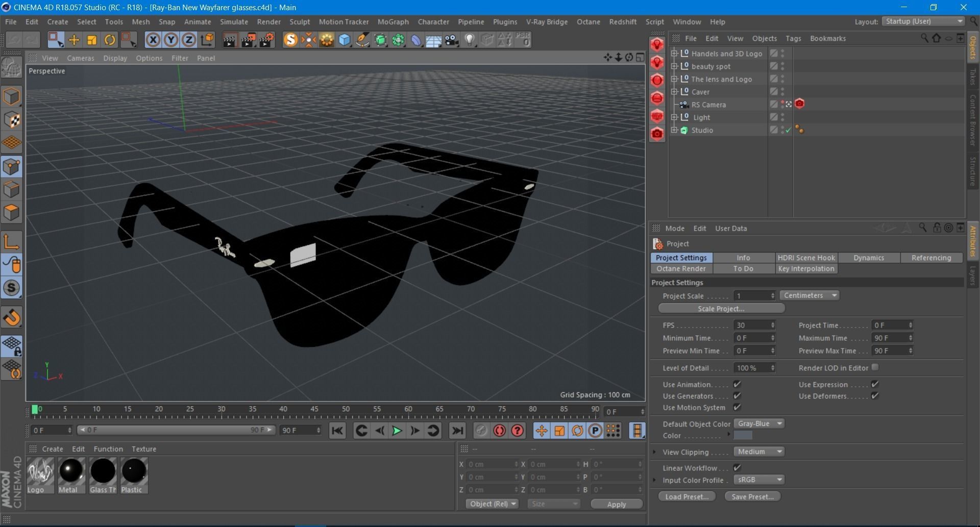
Task: Open View Clipping Medium dropdown
Action: pos(759,451)
